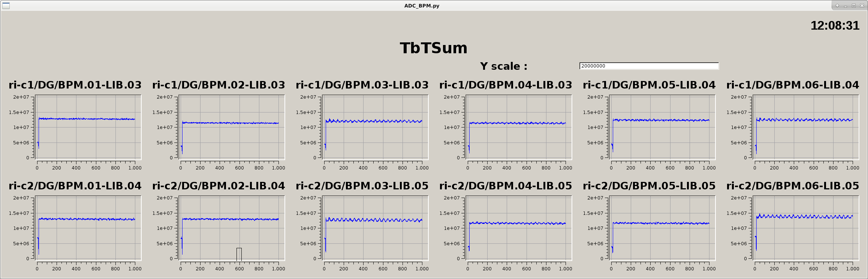Viewport: 868px width, 279px height.
Task: Click the TbTSum heading
Action: (x=434, y=48)
